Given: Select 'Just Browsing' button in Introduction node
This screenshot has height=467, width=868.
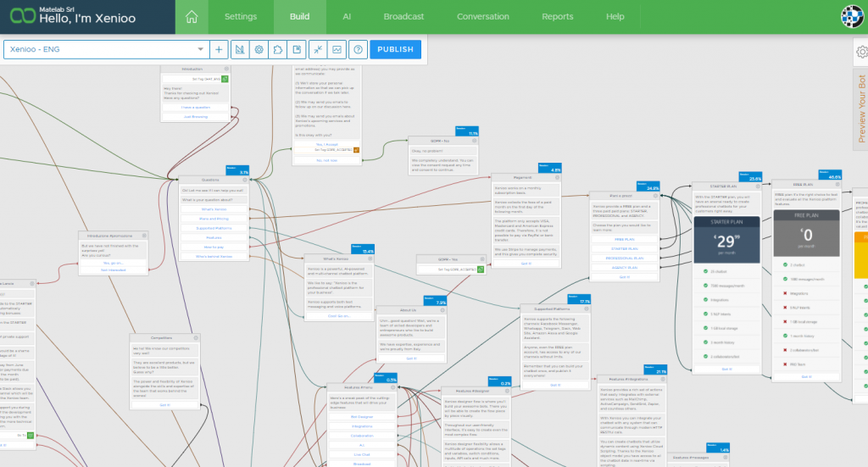Looking at the screenshot, I should pyautogui.click(x=196, y=117).
